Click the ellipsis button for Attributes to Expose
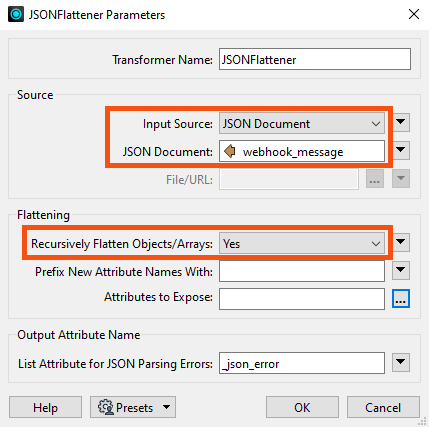Screen dimensions: 429x427 click(401, 299)
